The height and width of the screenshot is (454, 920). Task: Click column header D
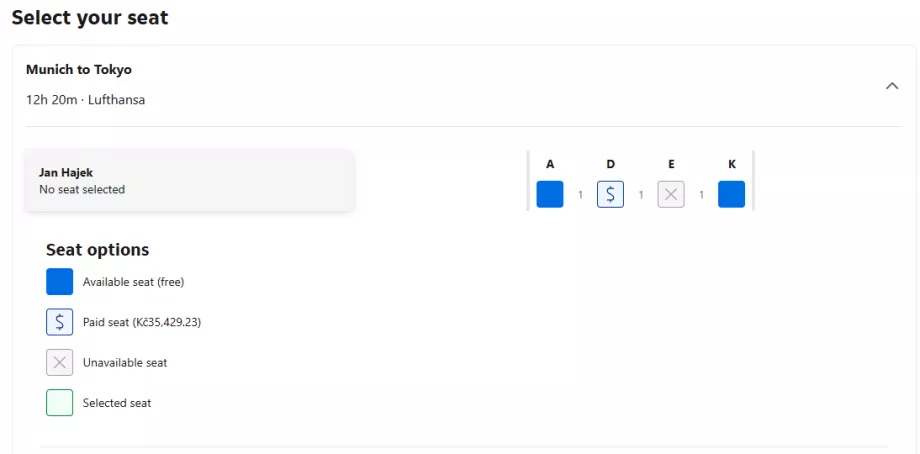point(611,164)
